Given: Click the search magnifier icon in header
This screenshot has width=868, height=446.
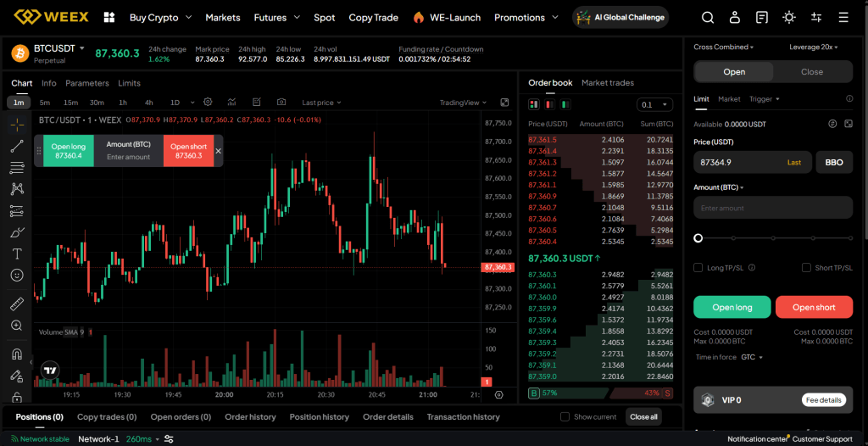Looking at the screenshot, I should pyautogui.click(x=708, y=17).
